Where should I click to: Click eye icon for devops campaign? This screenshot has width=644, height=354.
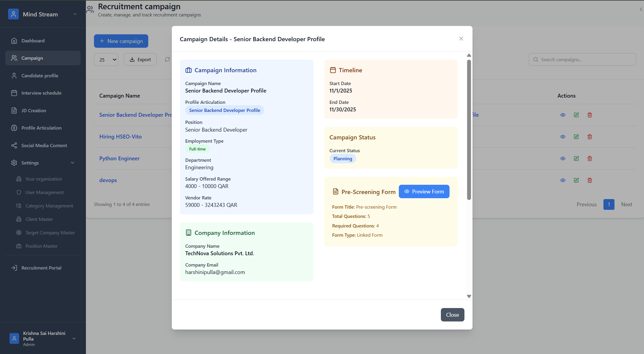[563, 180]
